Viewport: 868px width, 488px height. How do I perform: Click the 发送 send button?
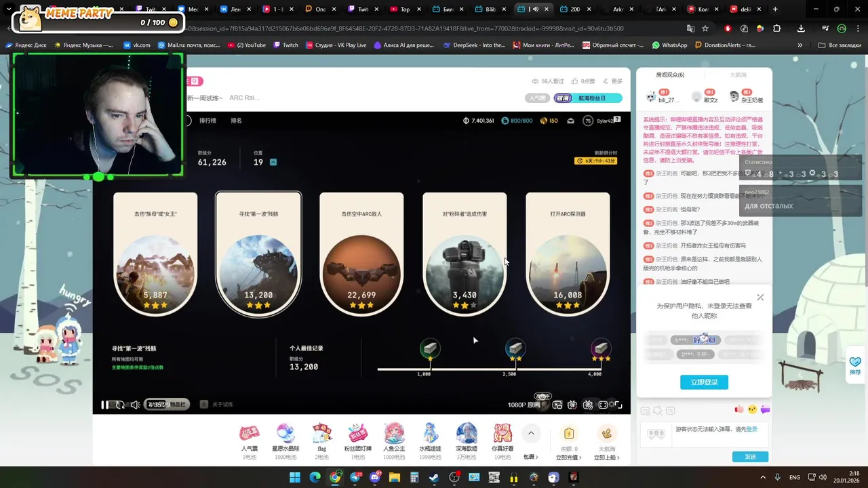[750, 457]
